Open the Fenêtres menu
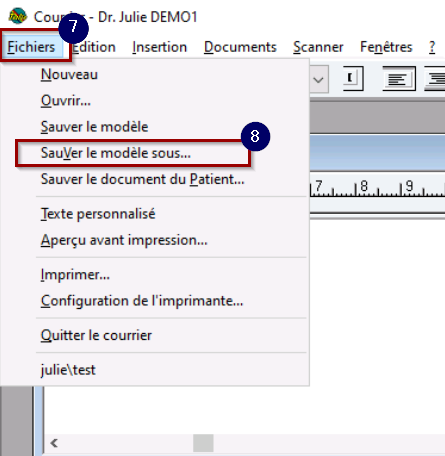This screenshot has width=445, height=456. click(386, 47)
